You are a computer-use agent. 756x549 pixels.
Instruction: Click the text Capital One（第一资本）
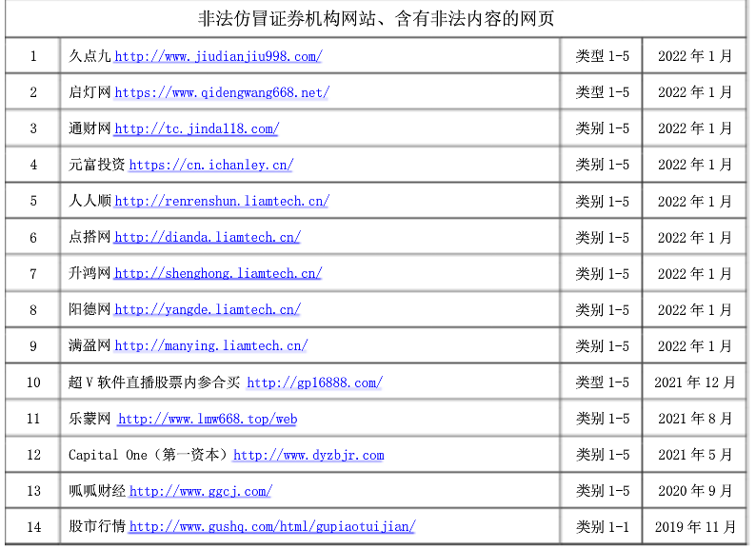pyautogui.click(x=149, y=455)
